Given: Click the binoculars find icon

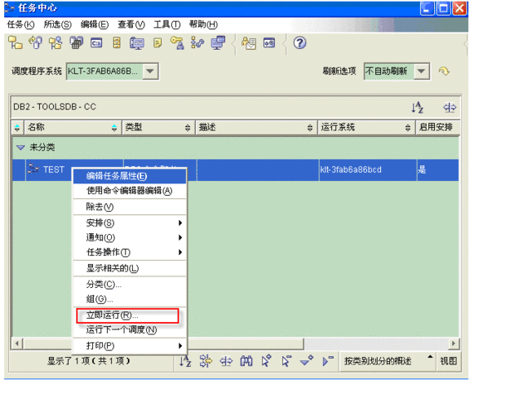Looking at the screenshot, I should click(246, 361).
